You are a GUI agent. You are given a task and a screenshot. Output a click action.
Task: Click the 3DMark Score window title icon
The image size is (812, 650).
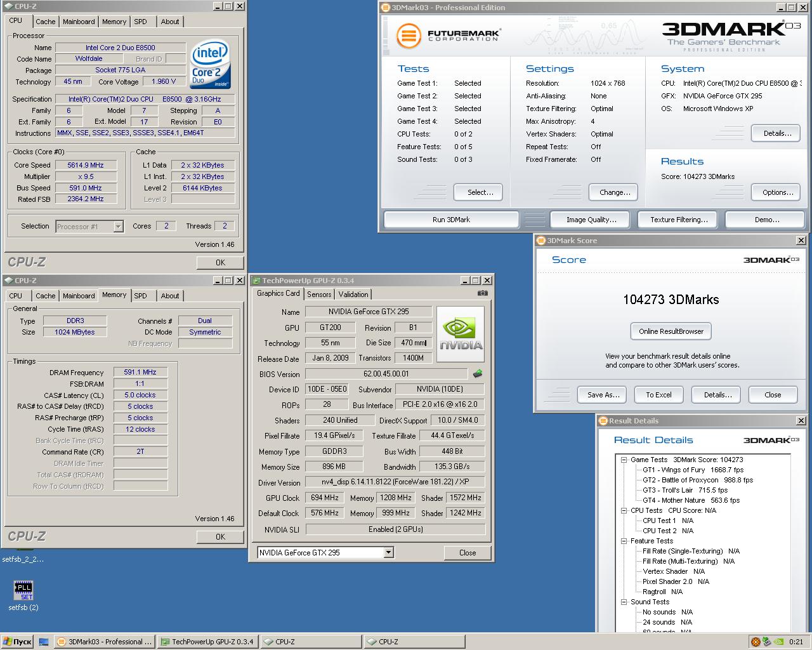541,241
